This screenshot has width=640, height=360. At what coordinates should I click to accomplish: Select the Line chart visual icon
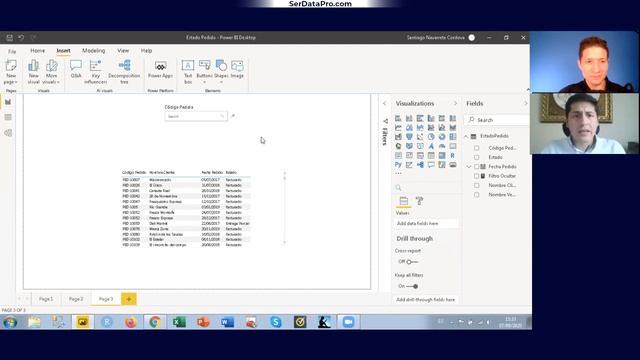(398, 128)
